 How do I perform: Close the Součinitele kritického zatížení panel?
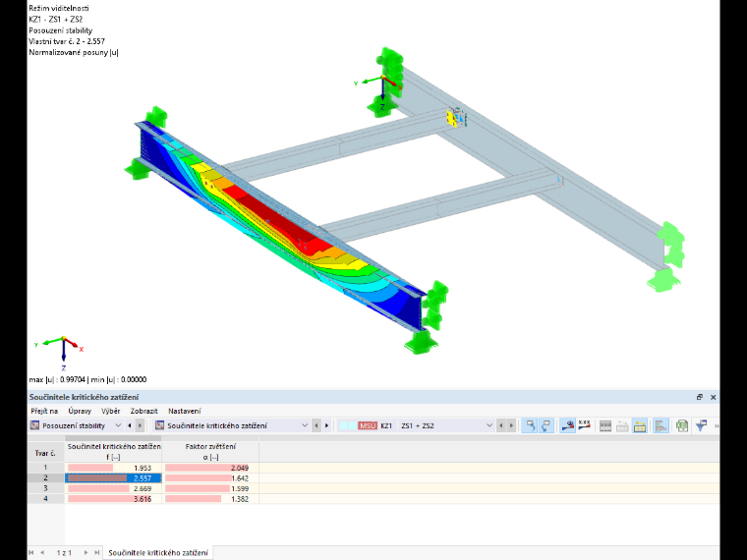coord(714,397)
